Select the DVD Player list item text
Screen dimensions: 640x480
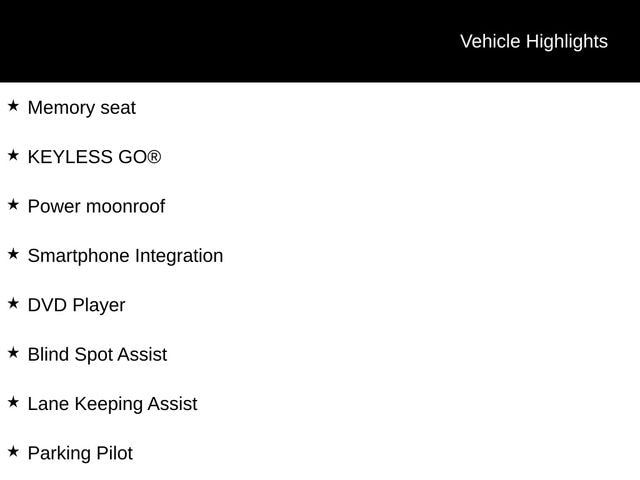76,305
